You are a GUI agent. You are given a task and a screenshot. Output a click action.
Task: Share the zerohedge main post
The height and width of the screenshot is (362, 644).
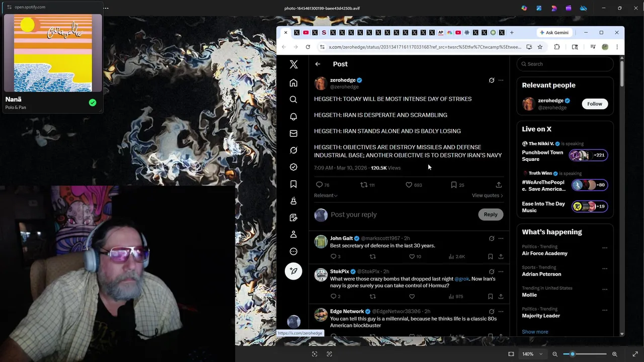(x=499, y=185)
